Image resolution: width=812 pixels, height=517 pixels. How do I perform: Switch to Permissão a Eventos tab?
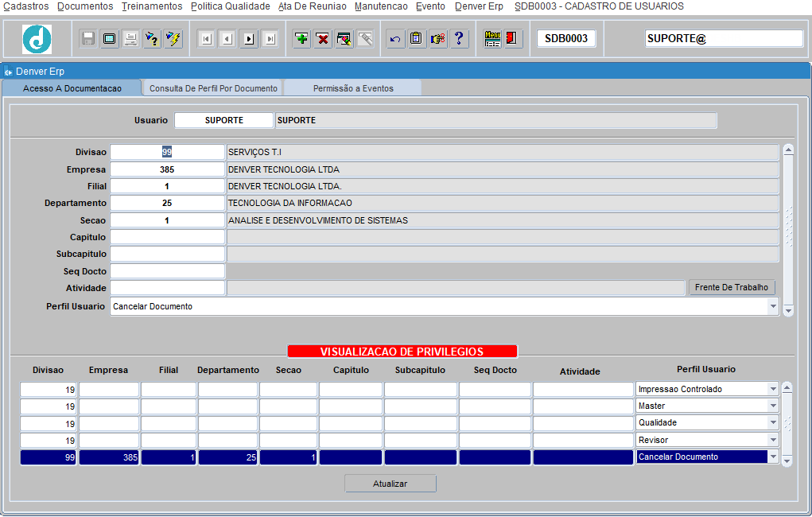coord(353,88)
